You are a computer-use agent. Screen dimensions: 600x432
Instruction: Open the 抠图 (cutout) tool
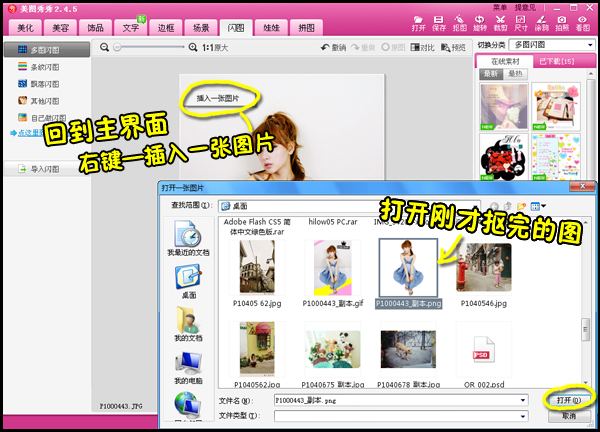pos(458,20)
